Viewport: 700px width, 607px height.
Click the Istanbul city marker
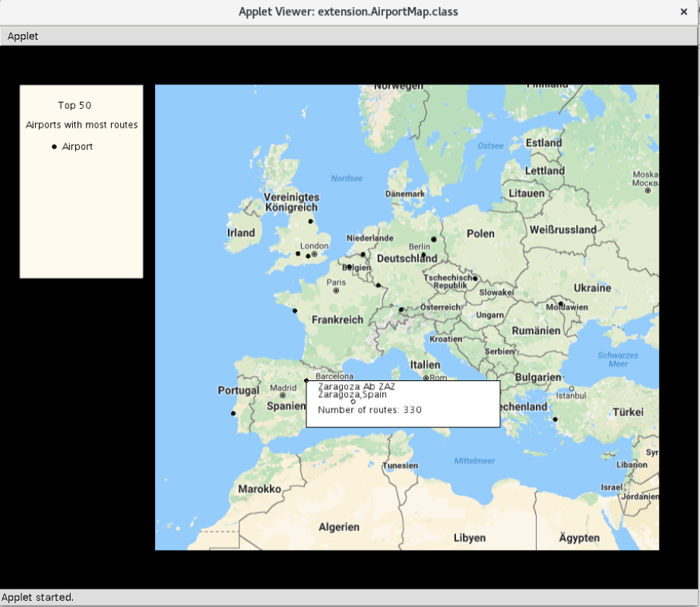click(572, 389)
